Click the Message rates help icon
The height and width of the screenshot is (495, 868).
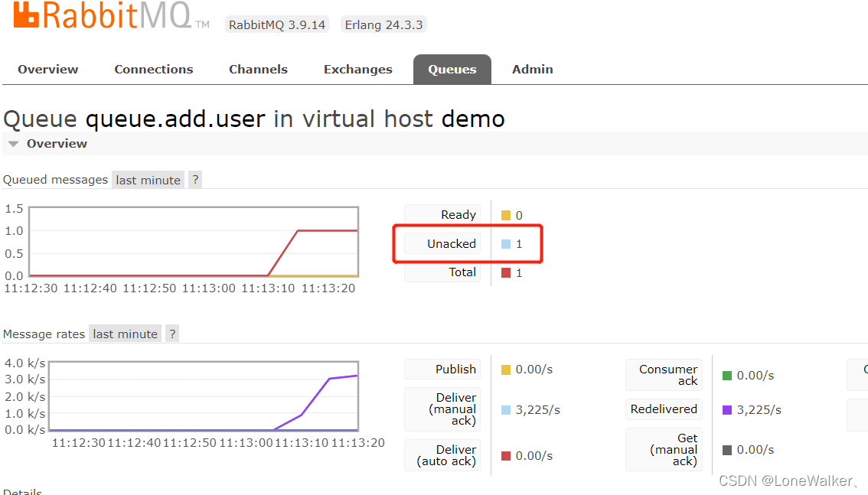pyautogui.click(x=171, y=333)
